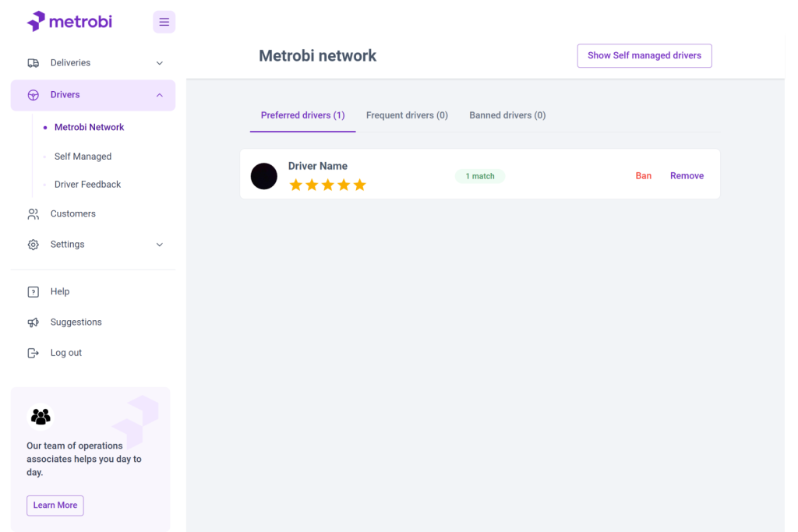Image resolution: width=798 pixels, height=532 pixels.
Task: Toggle the hamburger sidebar menu button
Action: [x=164, y=22]
